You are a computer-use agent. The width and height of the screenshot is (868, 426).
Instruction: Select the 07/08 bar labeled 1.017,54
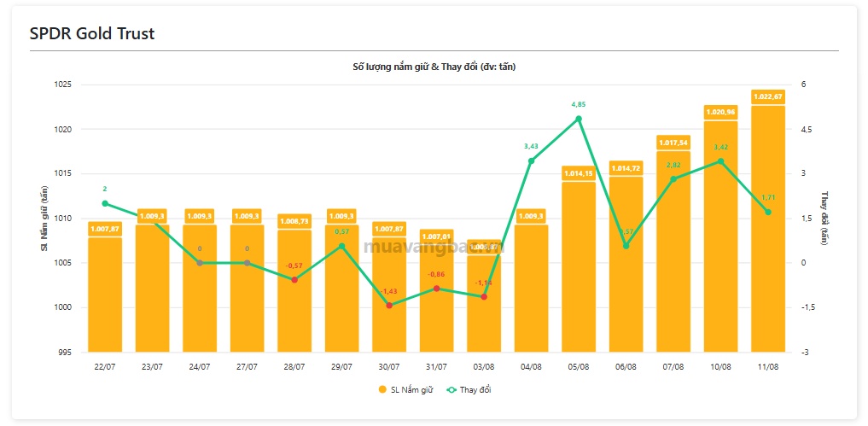pos(673,252)
